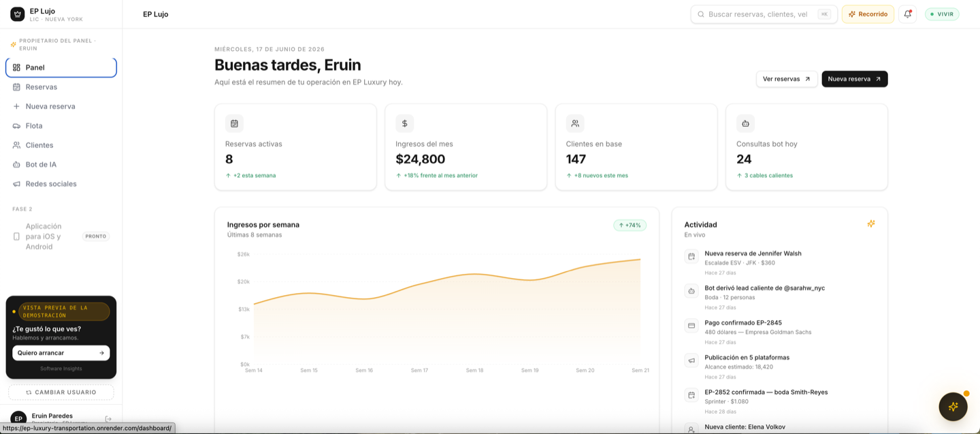Click the sparkle icon in the Actividad panel

[x=870, y=223]
